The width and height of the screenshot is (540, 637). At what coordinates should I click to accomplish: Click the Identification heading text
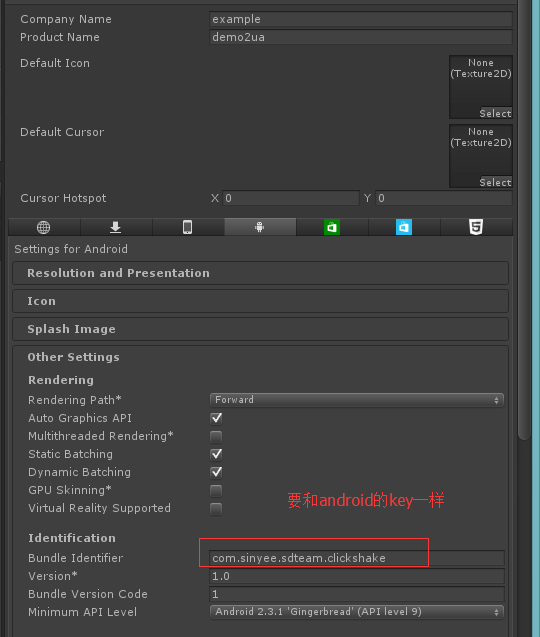click(72, 538)
